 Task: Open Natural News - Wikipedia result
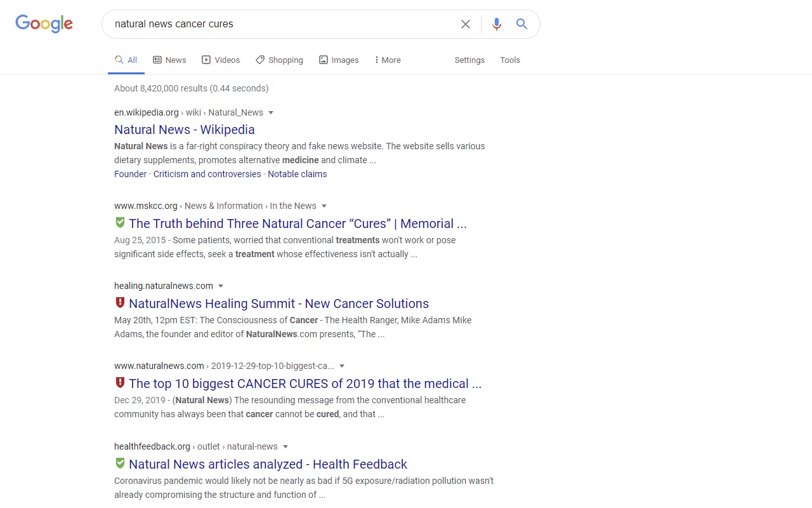coord(185,130)
